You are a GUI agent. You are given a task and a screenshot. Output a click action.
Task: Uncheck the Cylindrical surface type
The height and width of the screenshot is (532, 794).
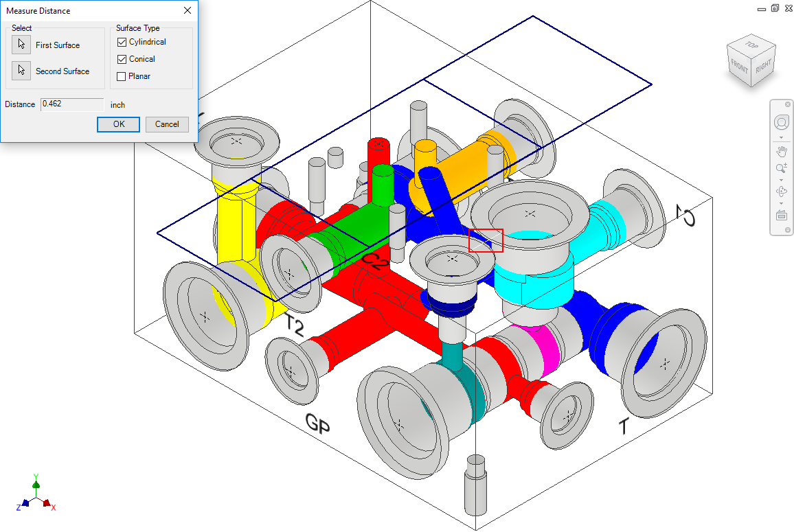122,42
